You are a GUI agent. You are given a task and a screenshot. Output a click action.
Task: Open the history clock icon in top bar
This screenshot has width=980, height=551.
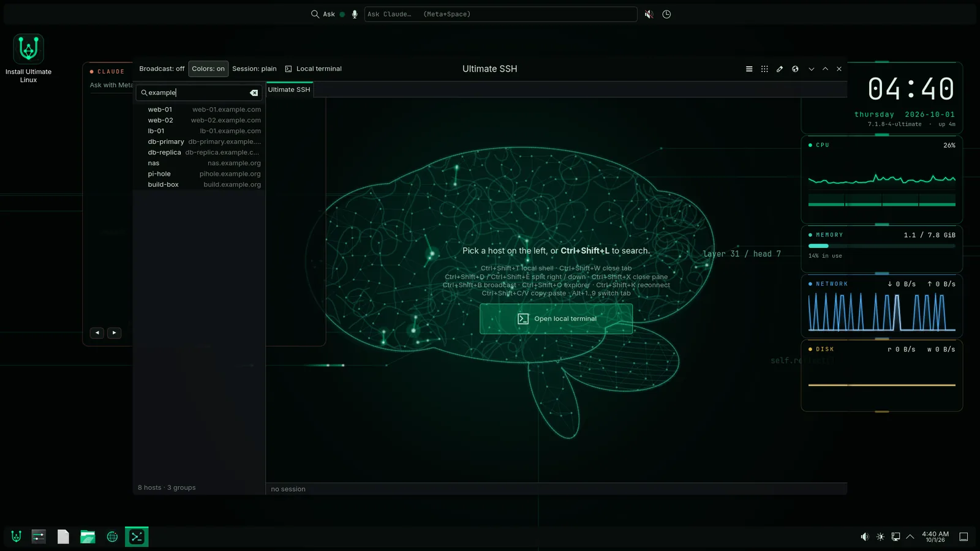(x=666, y=14)
